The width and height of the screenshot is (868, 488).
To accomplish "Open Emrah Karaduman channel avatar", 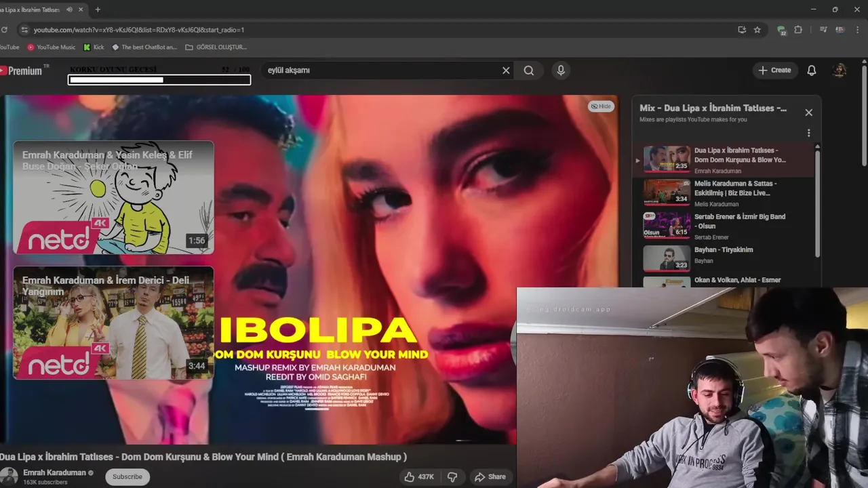I will point(9,476).
